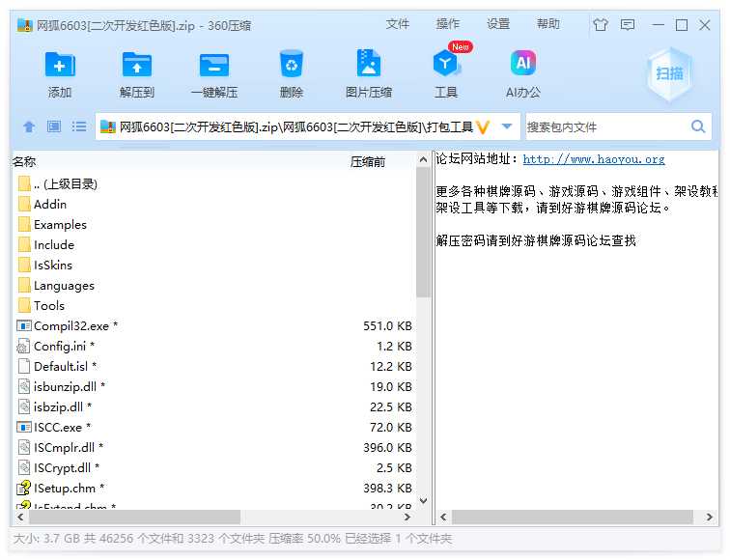Click the 删除 (Delete) trash icon
The height and width of the screenshot is (560, 730).
[x=291, y=64]
